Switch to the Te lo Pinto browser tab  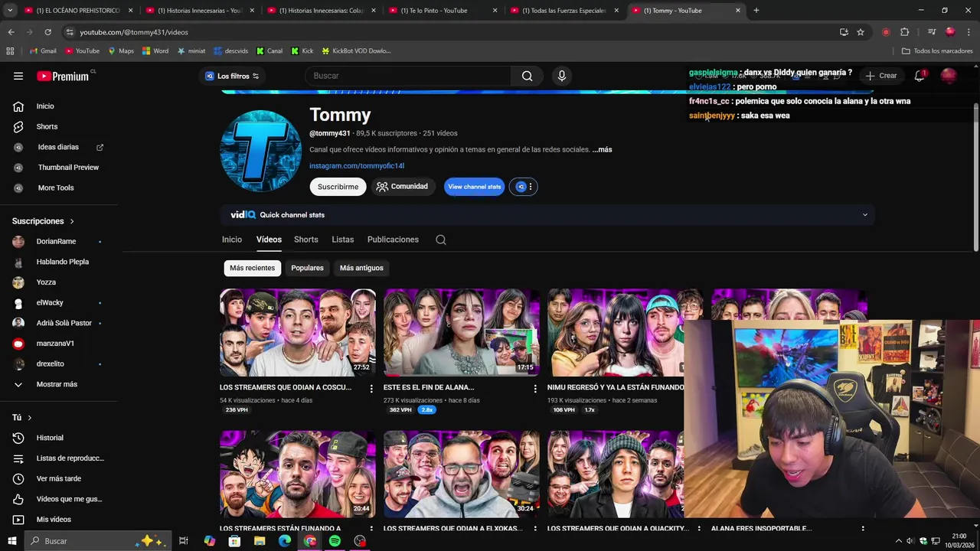click(442, 11)
